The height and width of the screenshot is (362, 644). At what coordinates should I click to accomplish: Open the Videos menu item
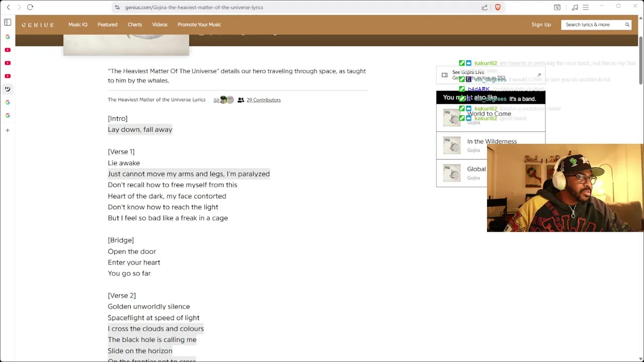(x=159, y=25)
